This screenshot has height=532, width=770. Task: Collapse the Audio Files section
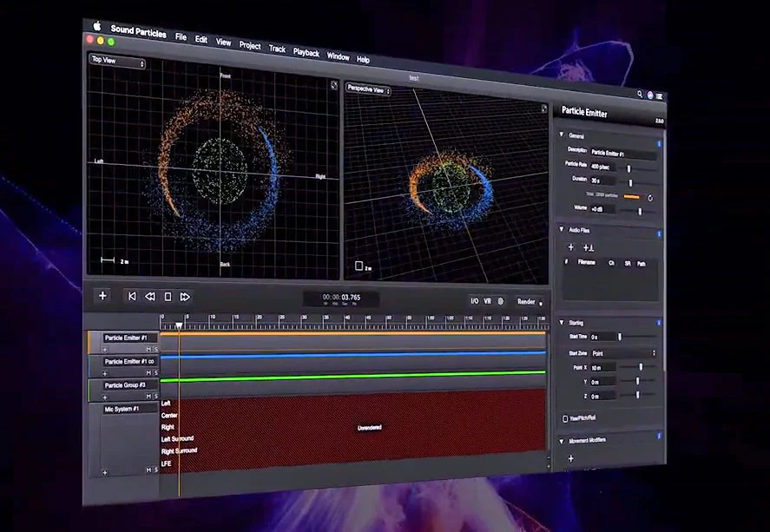point(562,229)
